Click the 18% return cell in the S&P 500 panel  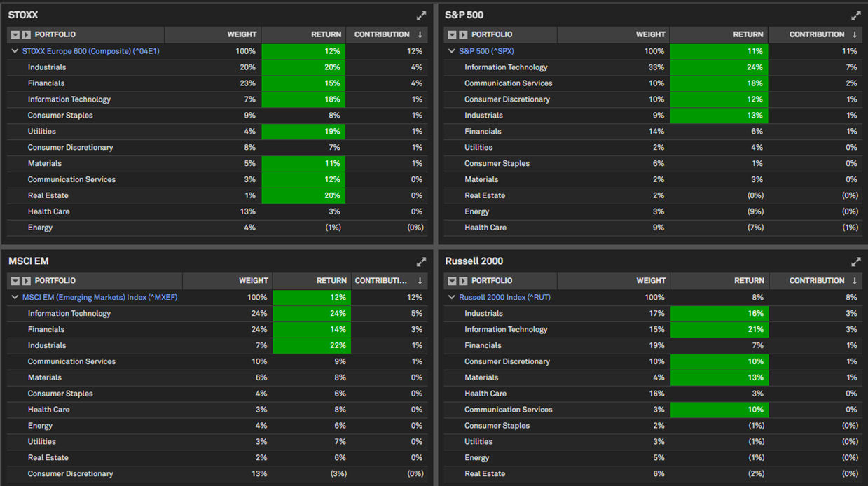719,83
